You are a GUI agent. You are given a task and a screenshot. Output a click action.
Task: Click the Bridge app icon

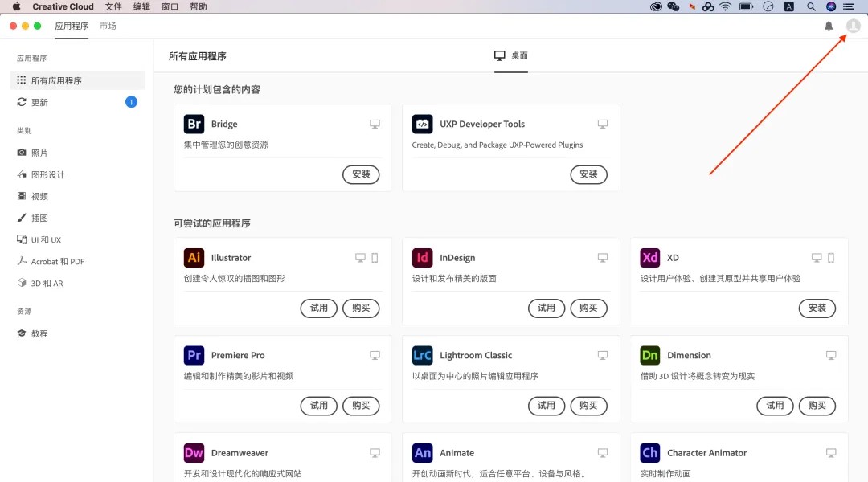click(194, 124)
